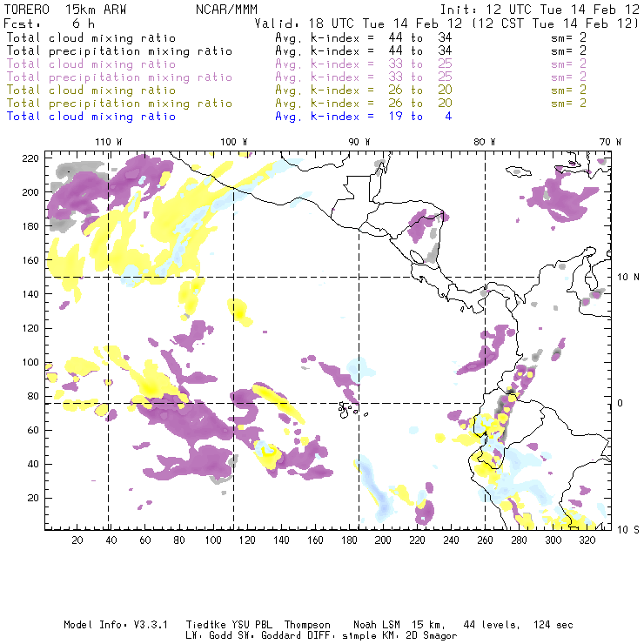
Task: Click x-axis tick label "180"
Action: pyautogui.click(x=349, y=540)
